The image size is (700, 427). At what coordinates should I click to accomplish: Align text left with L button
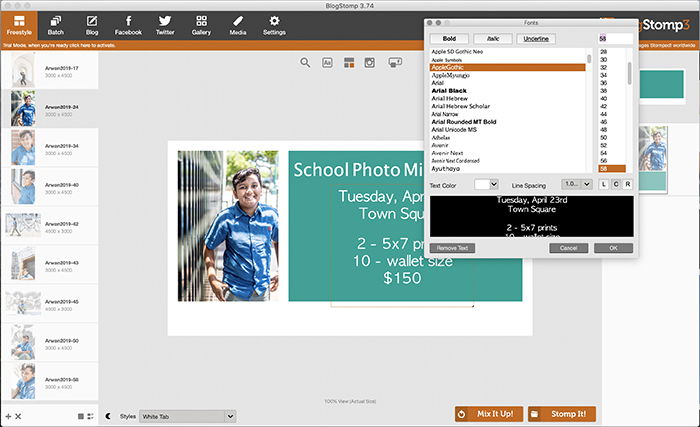[x=604, y=184]
